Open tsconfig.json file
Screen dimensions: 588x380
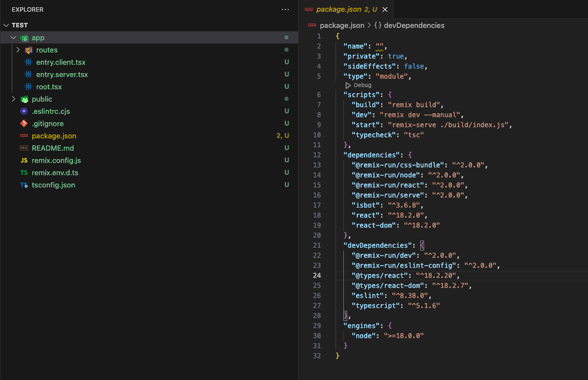[54, 185]
